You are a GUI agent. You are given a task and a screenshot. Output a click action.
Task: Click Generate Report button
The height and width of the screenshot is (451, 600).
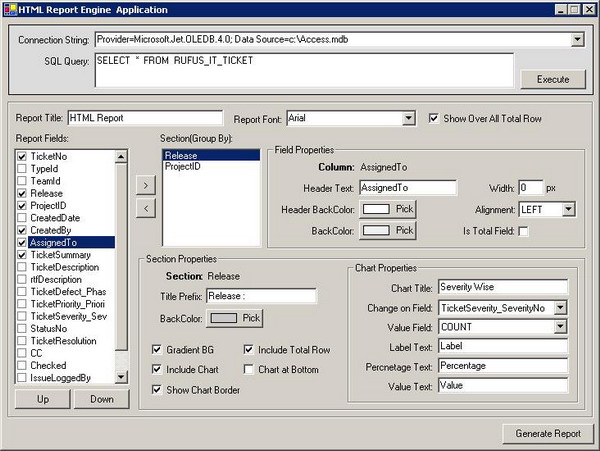coord(548,433)
